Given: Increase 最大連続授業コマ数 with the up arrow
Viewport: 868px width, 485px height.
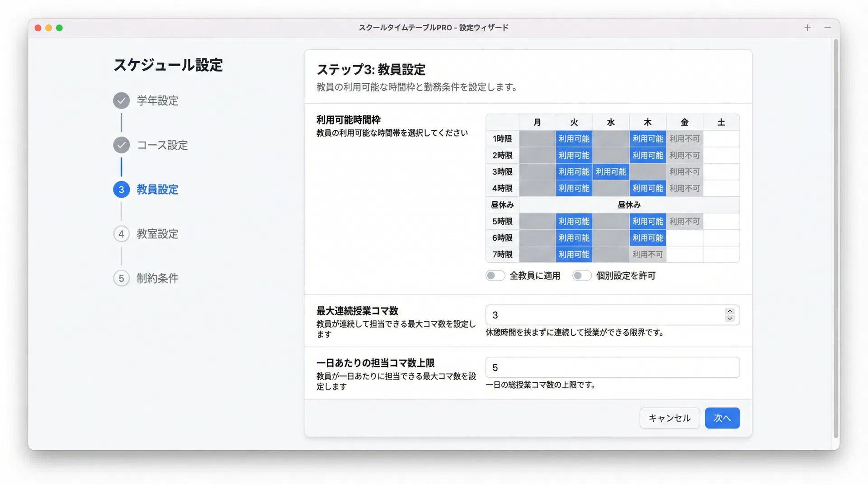Looking at the screenshot, I should click(729, 311).
